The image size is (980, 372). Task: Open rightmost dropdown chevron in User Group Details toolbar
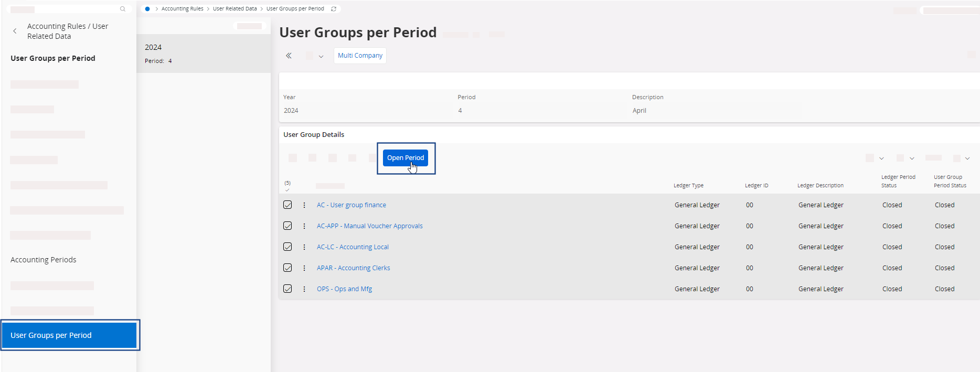tap(967, 158)
